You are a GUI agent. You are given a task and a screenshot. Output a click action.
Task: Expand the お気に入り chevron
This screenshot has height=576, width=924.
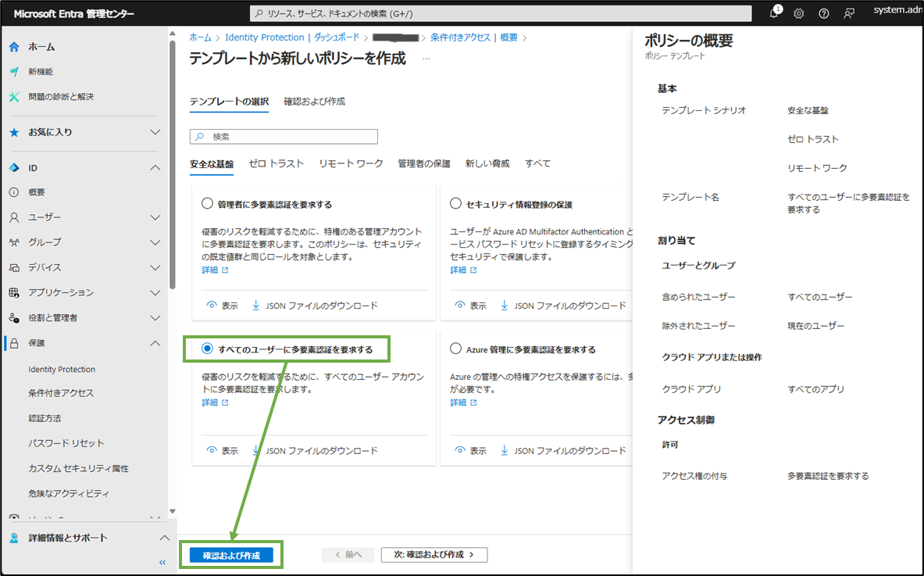point(155,132)
